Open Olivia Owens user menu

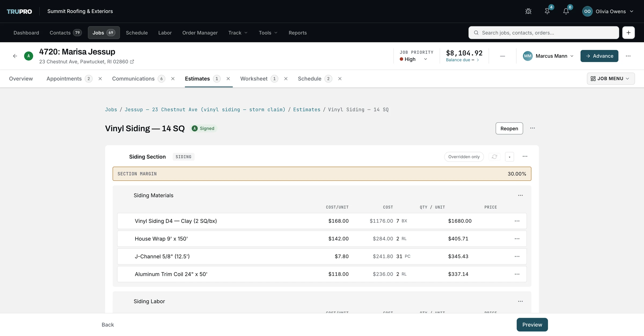coord(608,11)
